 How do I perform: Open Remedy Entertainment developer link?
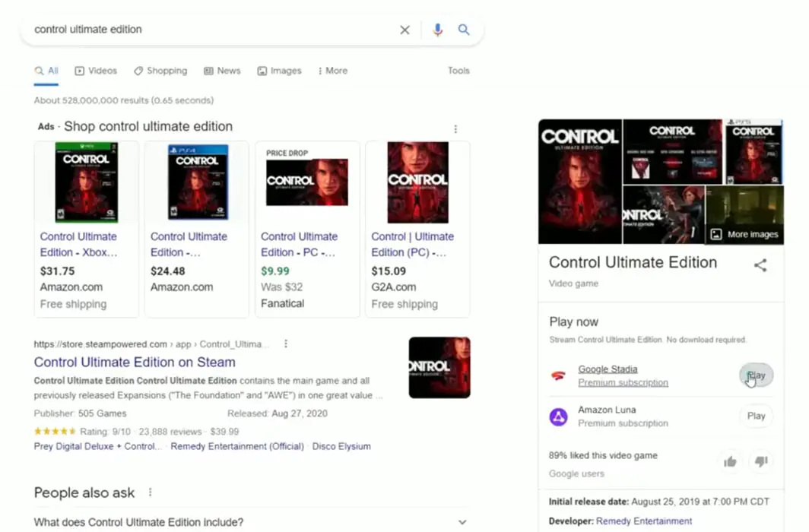[644, 521]
